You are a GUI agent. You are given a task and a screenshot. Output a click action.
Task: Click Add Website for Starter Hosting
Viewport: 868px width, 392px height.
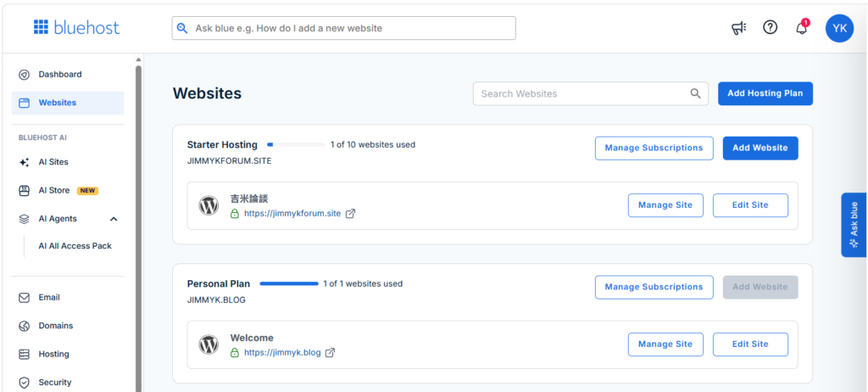click(760, 148)
